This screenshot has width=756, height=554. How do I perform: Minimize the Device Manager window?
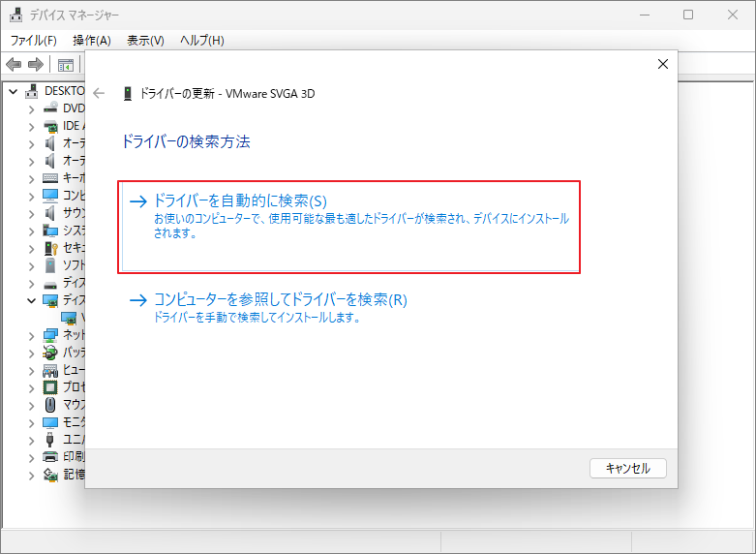click(x=644, y=15)
